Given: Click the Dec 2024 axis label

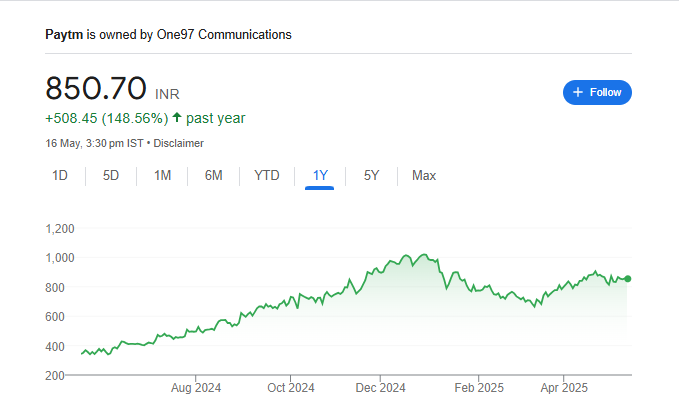Looking at the screenshot, I should [380, 388].
